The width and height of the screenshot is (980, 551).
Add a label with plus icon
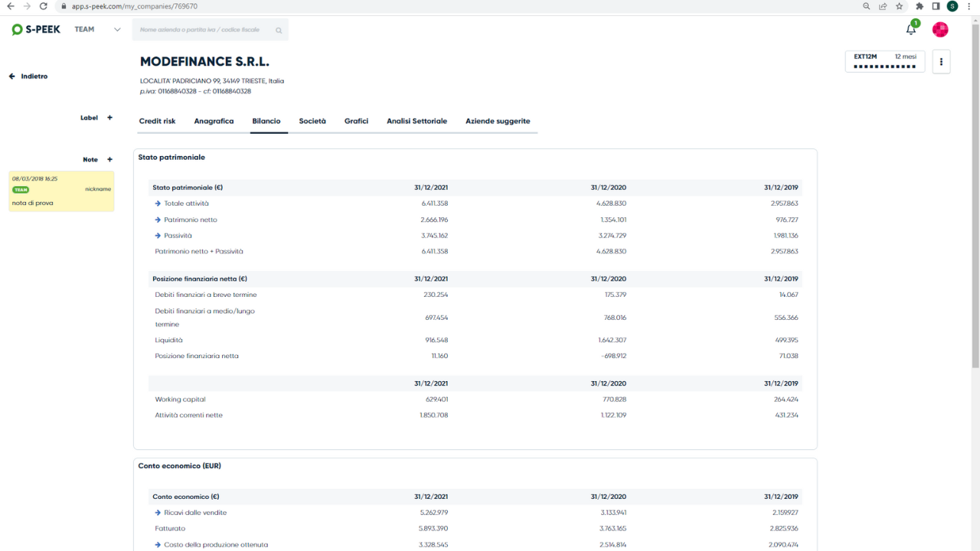[x=109, y=118]
